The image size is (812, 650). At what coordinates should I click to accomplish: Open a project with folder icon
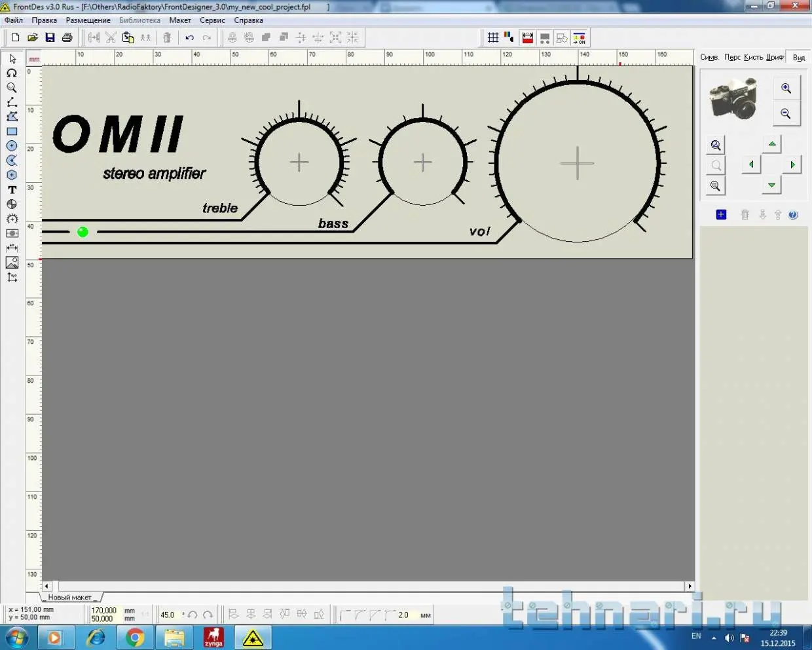(32, 37)
